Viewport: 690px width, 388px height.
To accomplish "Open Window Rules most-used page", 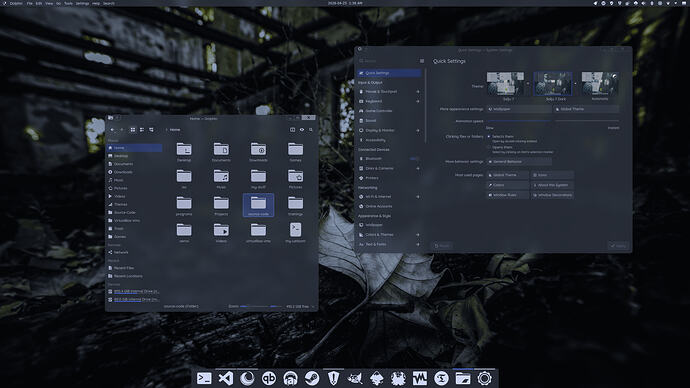I will (507, 195).
